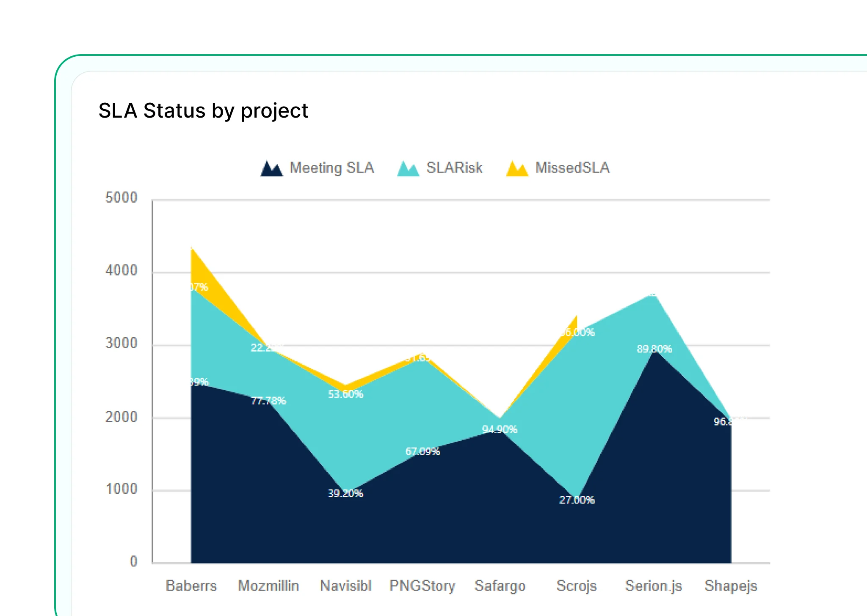Select the Serion.js axis label
This screenshot has height=616, width=867.
pos(654,586)
